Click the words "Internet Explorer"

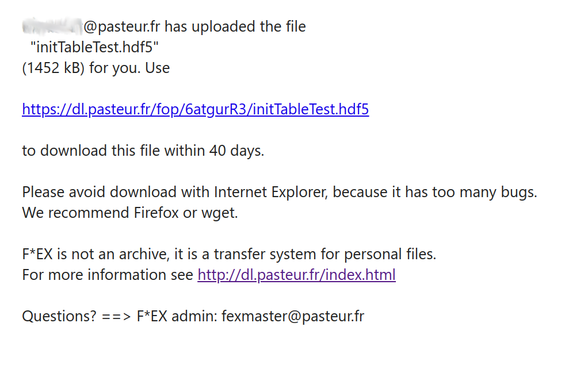pos(271,192)
